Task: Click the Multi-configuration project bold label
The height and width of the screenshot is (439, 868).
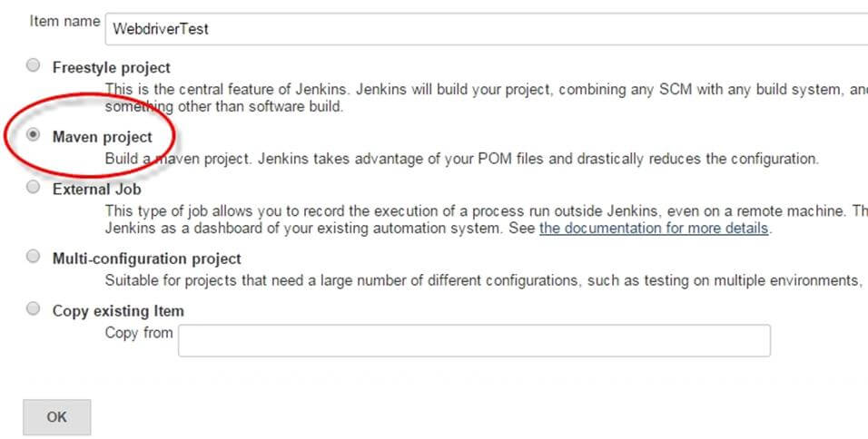Action: (x=146, y=259)
